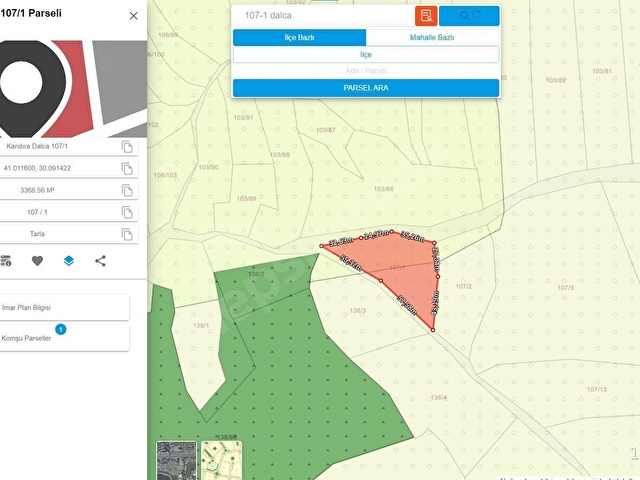Viewport: 640px width, 480px height.
Task: Copy the Kandıra Dalca 107/1 address
Action: [x=127, y=147]
